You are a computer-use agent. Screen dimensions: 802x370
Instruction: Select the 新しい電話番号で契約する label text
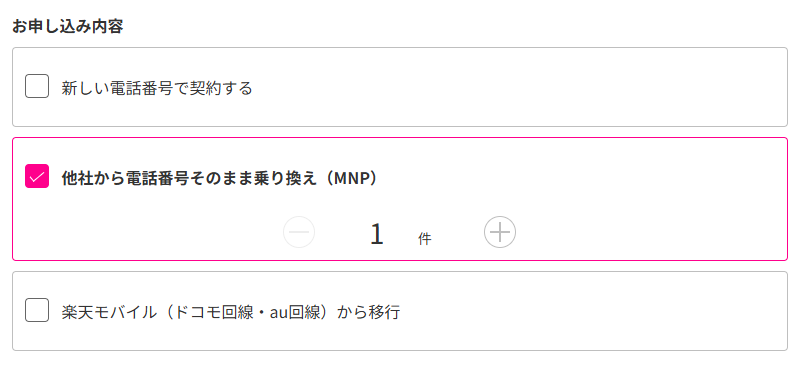pos(157,88)
